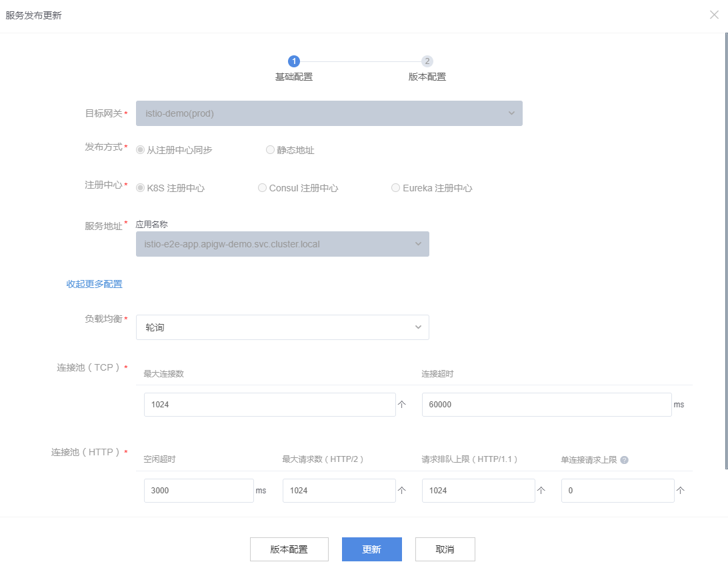Click the 取消 button
Image resolution: width=728 pixels, height=572 pixels.
click(445, 549)
